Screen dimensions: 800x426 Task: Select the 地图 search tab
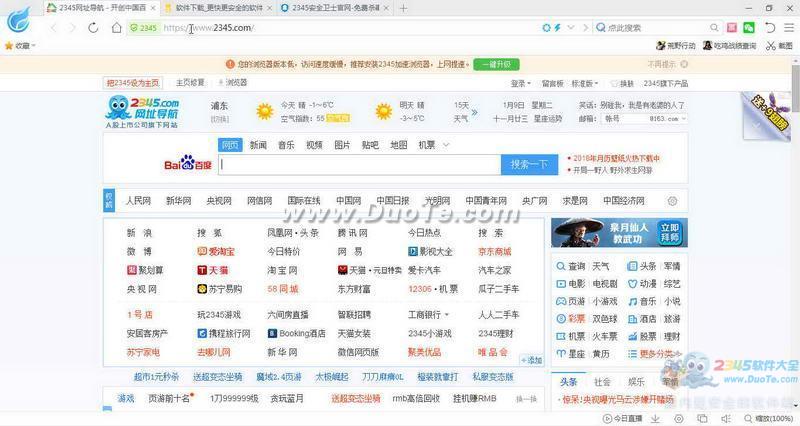398,145
